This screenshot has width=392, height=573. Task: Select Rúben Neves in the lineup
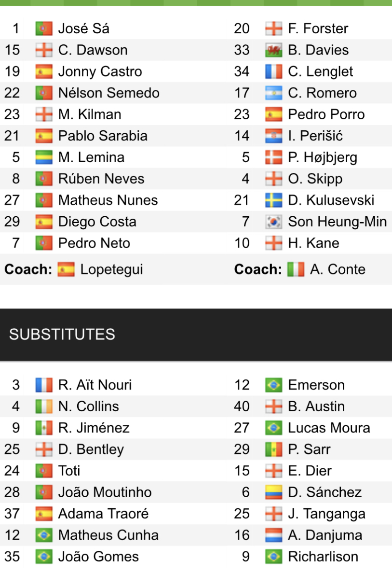(x=101, y=179)
